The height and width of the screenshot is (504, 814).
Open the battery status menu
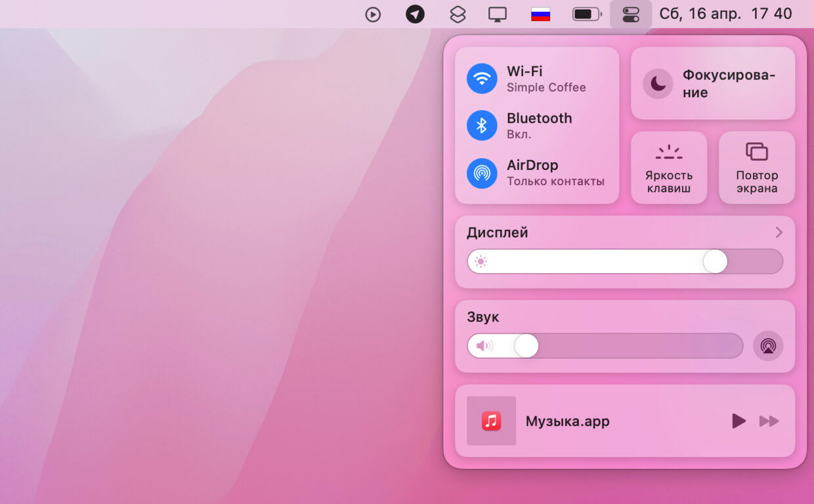coord(587,14)
